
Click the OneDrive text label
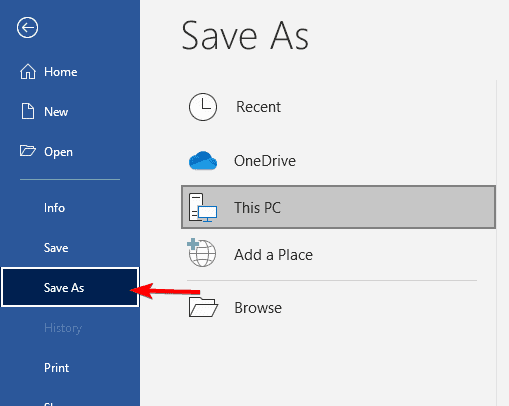pos(265,161)
